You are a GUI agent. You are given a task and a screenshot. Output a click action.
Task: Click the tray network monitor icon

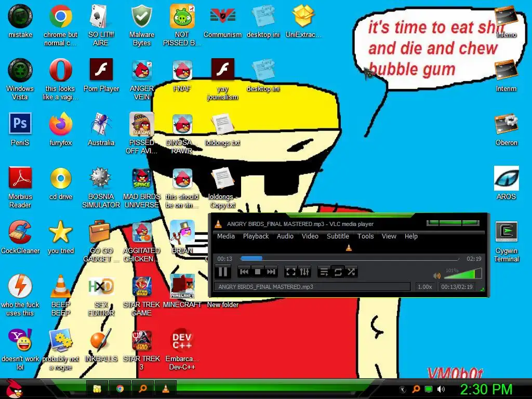429,389
